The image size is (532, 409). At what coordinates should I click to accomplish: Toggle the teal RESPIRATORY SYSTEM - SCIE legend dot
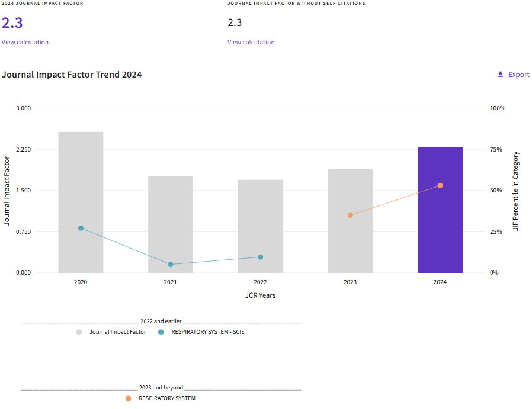click(x=161, y=332)
